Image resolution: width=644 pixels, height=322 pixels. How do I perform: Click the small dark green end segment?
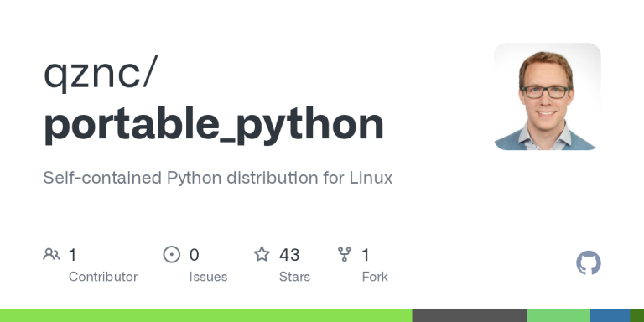(x=637, y=316)
